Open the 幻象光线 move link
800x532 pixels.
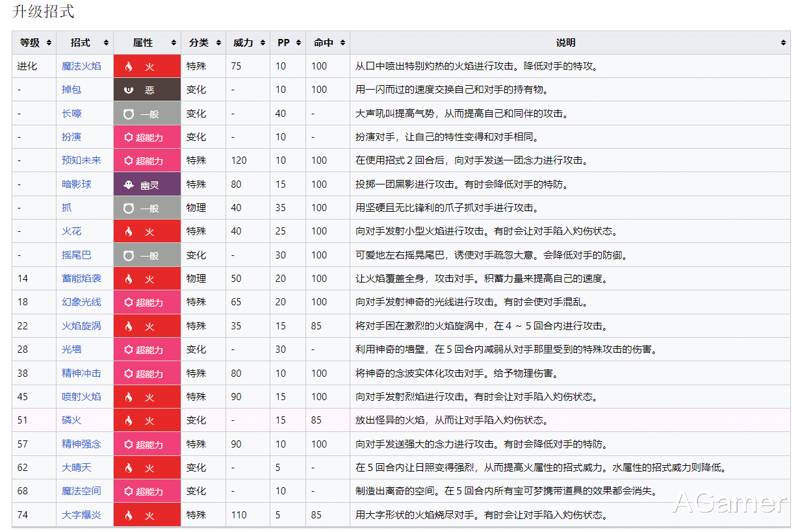tap(81, 302)
